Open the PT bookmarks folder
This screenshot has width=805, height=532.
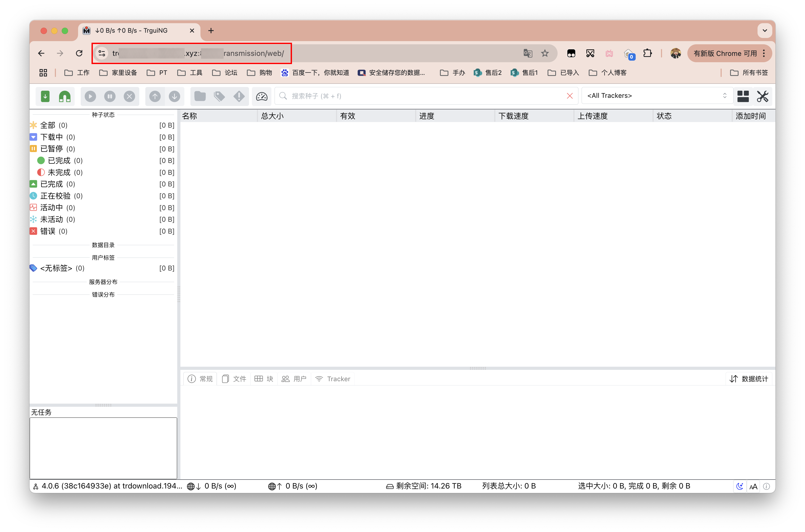pos(157,72)
